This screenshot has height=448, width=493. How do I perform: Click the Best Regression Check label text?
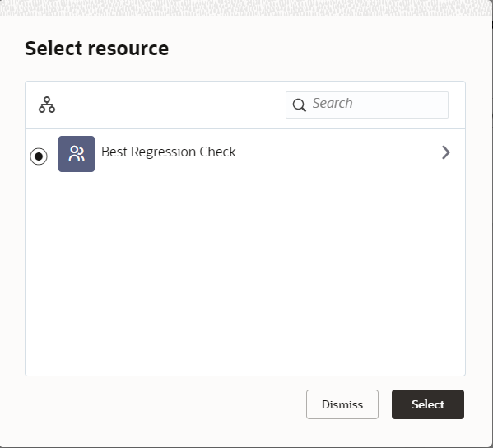point(169,152)
